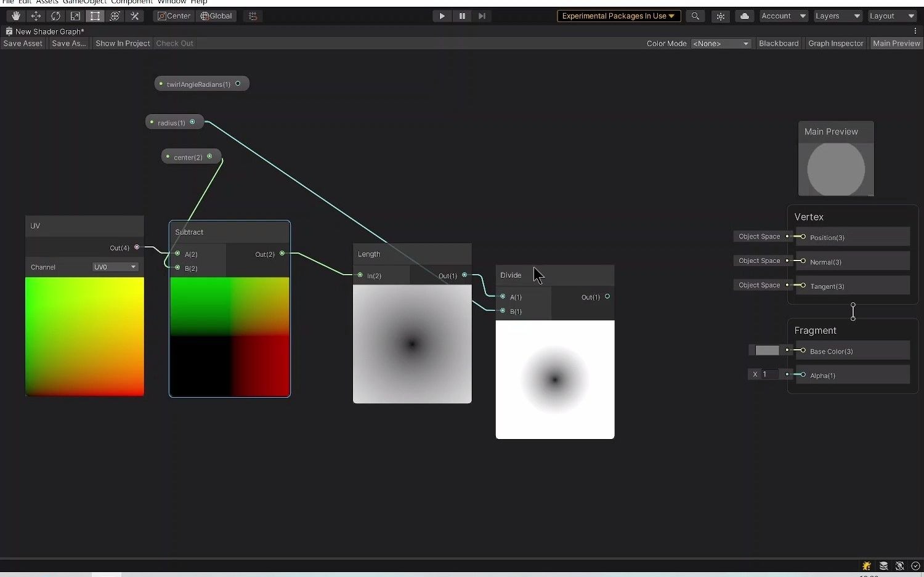Toggle the Main Preview panel

click(x=896, y=43)
